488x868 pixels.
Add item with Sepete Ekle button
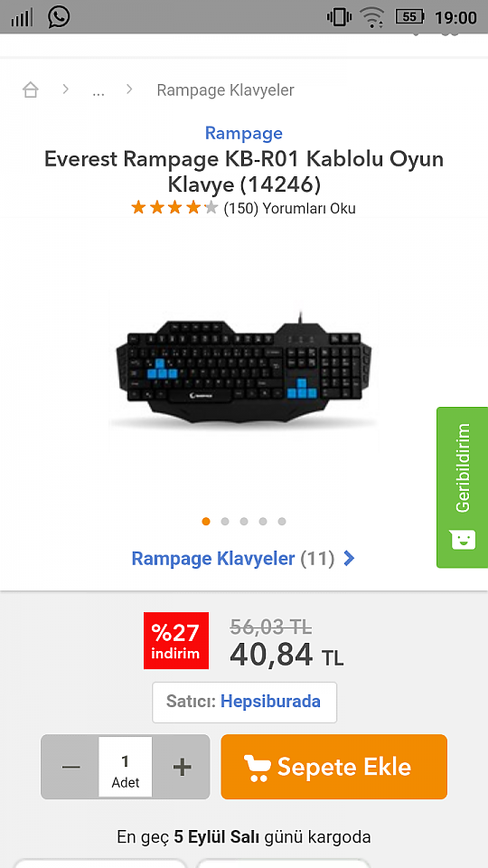pyautogui.click(x=333, y=767)
